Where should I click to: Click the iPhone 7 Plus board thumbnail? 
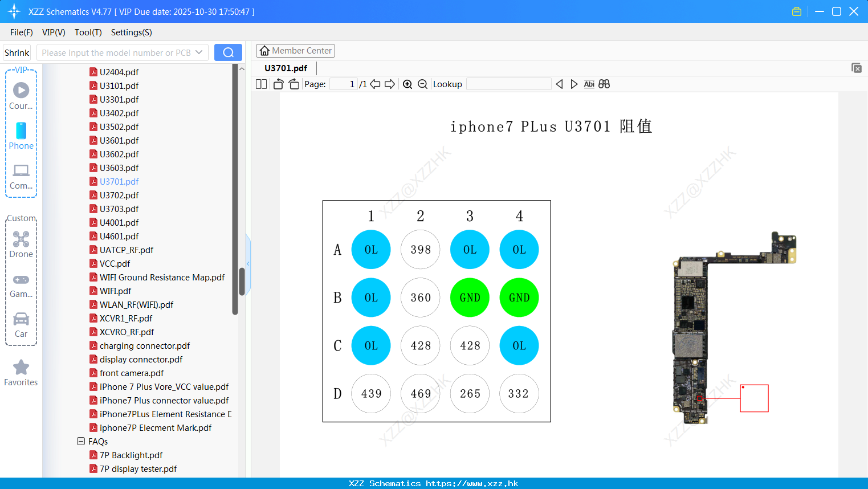point(734,328)
